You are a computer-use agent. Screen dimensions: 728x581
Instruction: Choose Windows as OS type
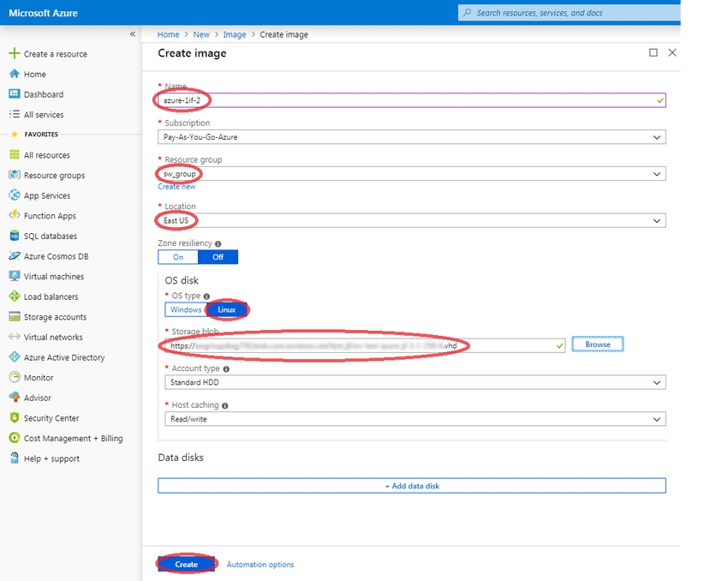pos(186,309)
